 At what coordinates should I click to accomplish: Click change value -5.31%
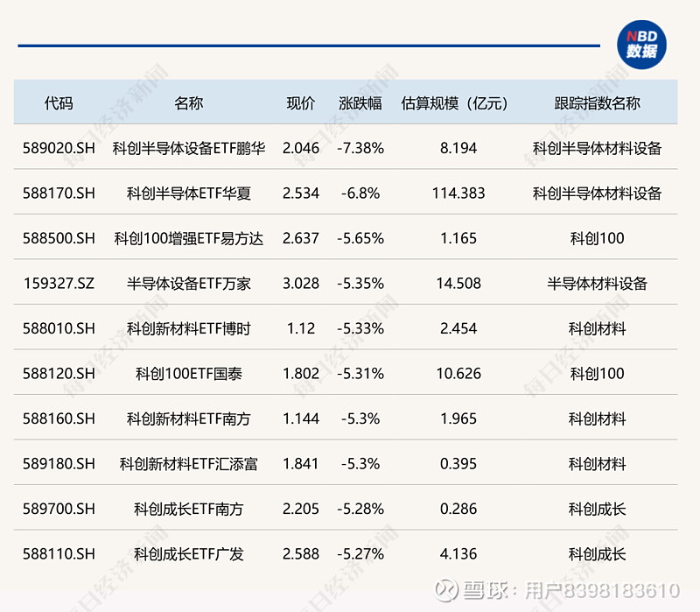[x=360, y=373]
